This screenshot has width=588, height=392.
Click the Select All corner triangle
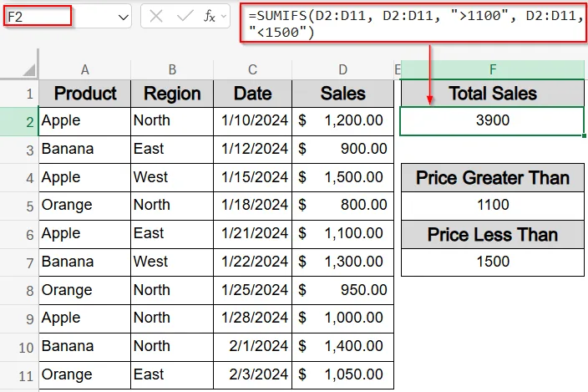coord(29,69)
